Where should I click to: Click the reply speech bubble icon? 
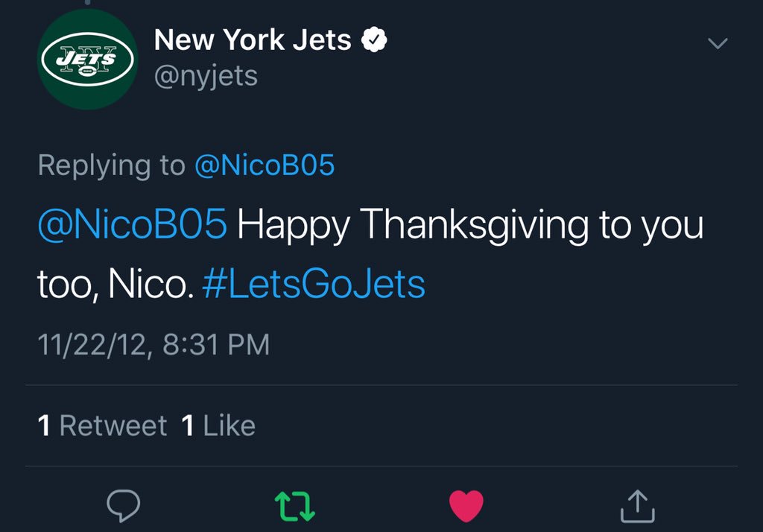click(124, 506)
